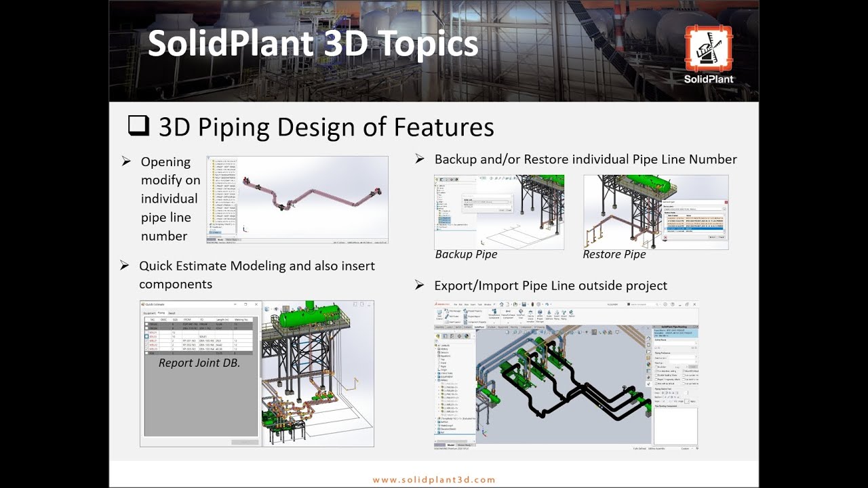Screen dimensions: 868x488
Task: Click the SolidPlant View ribbon icon
Action: (x=520, y=314)
